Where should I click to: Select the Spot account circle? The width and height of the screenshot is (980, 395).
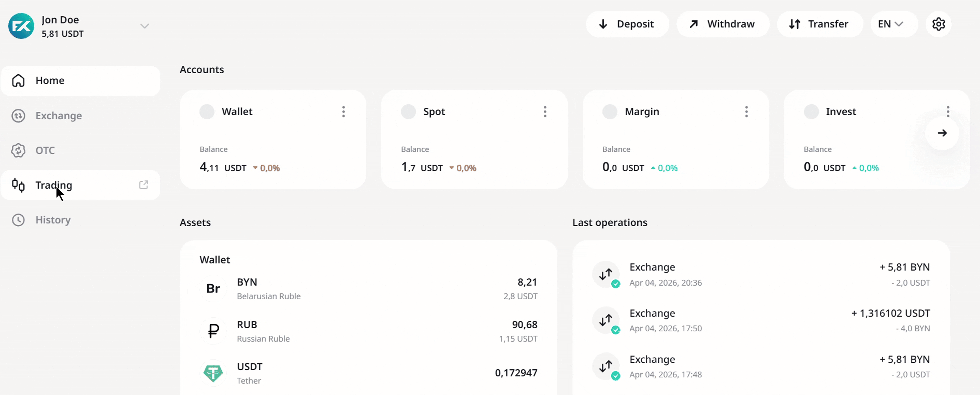tap(408, 112)
